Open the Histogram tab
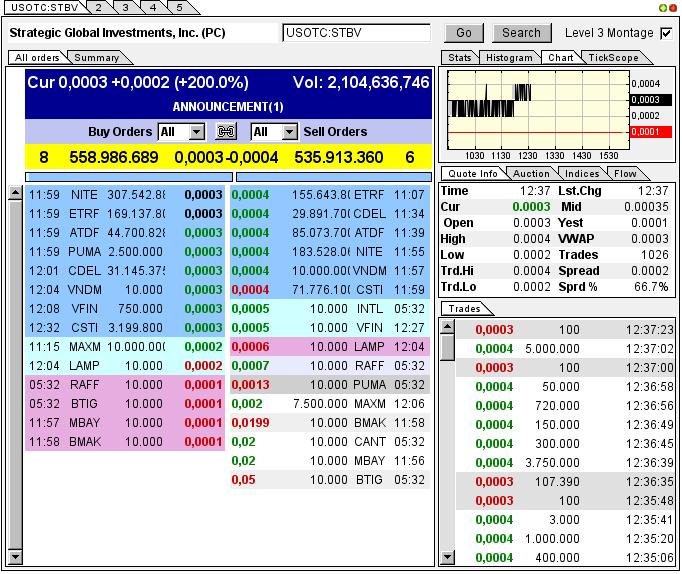 pos(509,58)
